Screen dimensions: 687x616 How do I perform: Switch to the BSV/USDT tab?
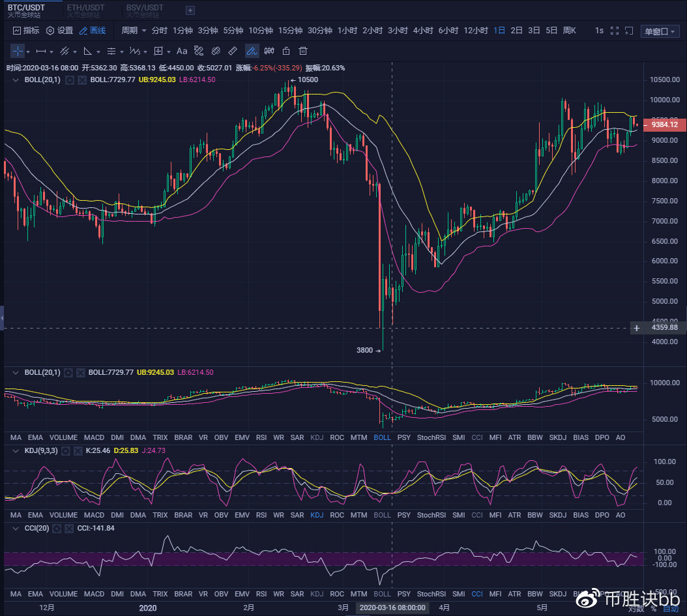[145, 10]
